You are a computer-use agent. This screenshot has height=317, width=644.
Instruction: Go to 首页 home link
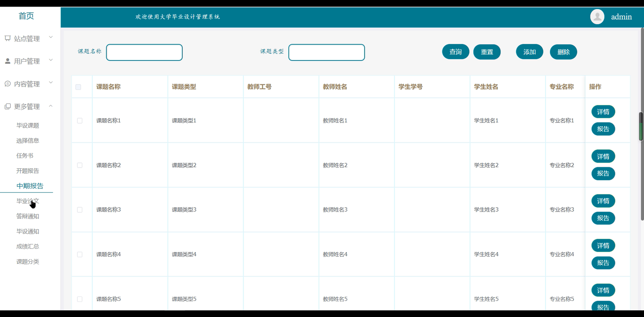26,16
